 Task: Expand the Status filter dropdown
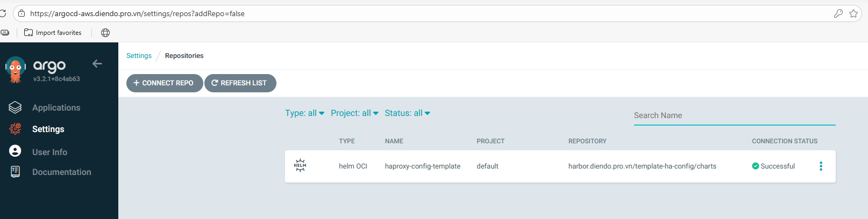click(407, 113)
